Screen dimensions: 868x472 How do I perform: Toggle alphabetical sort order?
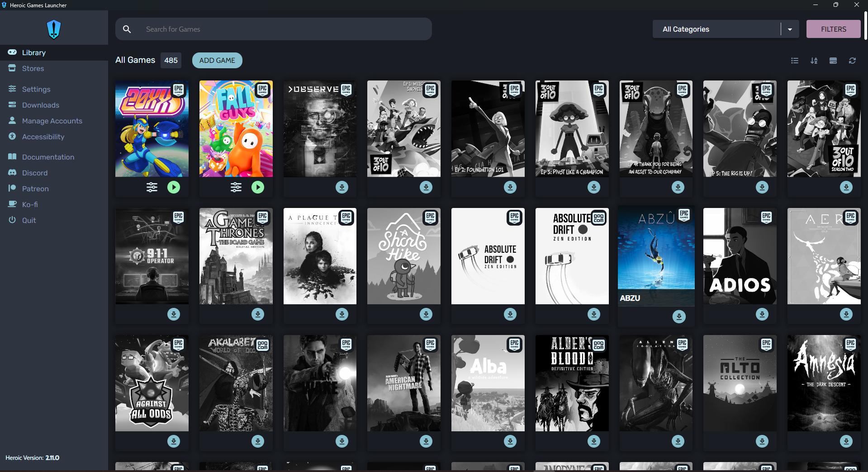pyautogui.click(x=814, y=61)
